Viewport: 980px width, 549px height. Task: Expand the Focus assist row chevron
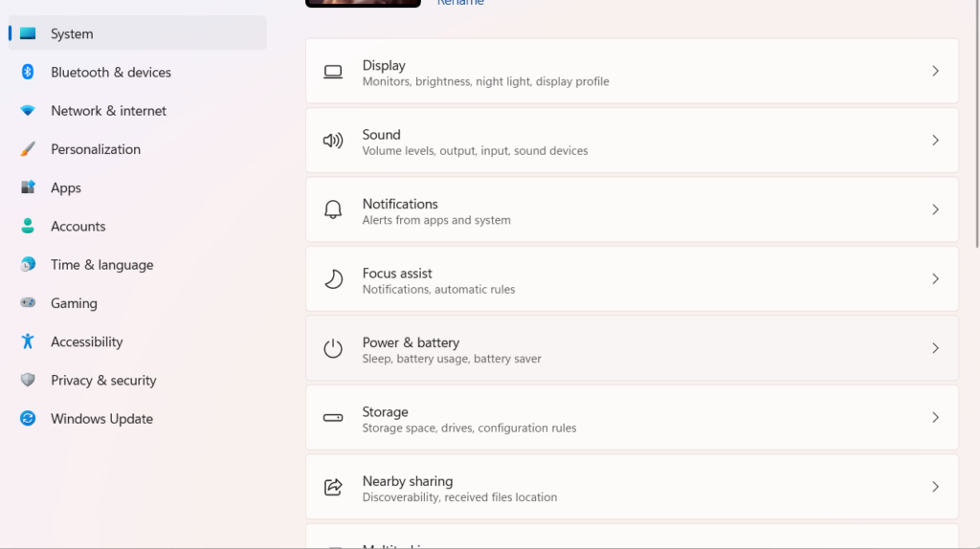[x=936, y=279]
